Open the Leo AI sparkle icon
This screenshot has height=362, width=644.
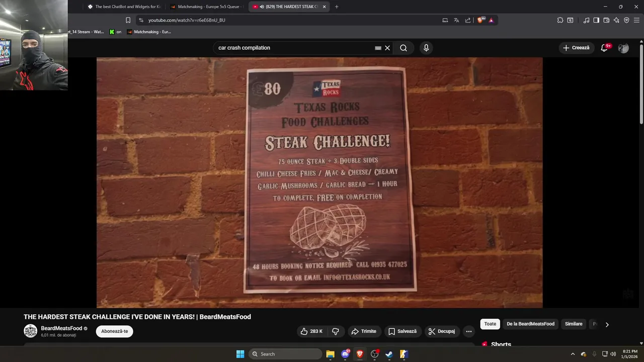[x=616, y=20]
